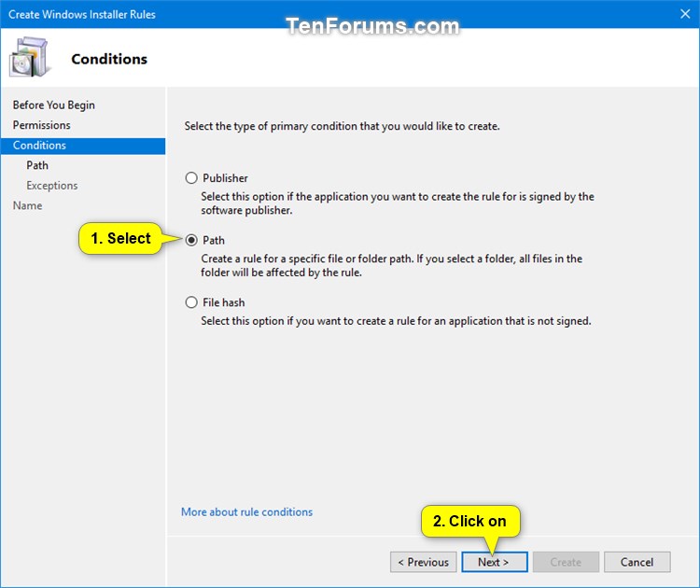The image size is (700, 588).
Task: Click the greyed-out Create button
Action: click(566, 562)
